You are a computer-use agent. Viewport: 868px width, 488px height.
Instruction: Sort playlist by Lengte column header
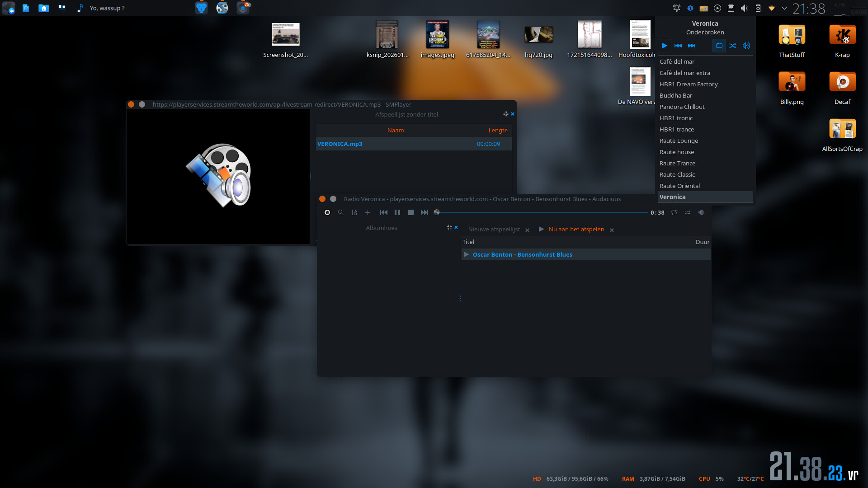[x=498, y=130]
